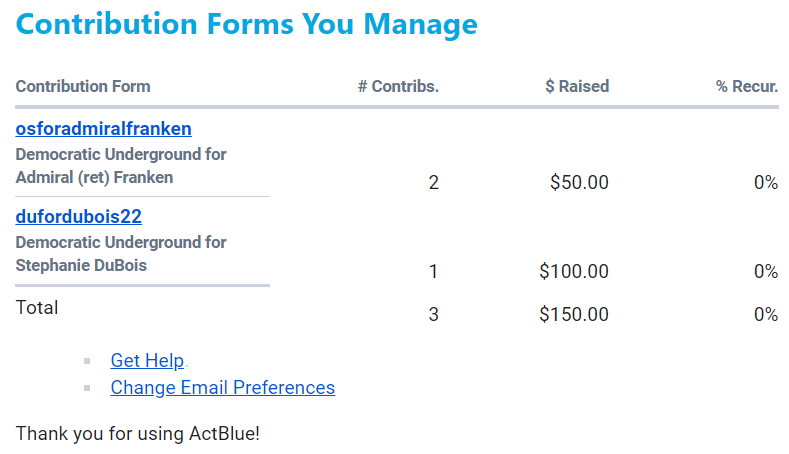Click the DuBois form contribution count 1
Screen dimensions: 789x454
tap(434, 271)
